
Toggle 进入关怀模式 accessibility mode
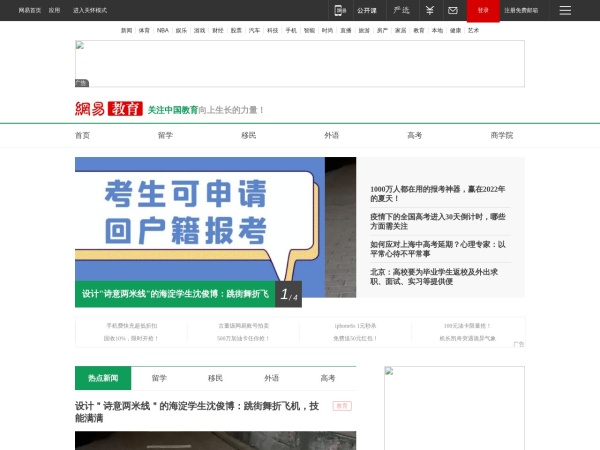[x=90, y=10]
